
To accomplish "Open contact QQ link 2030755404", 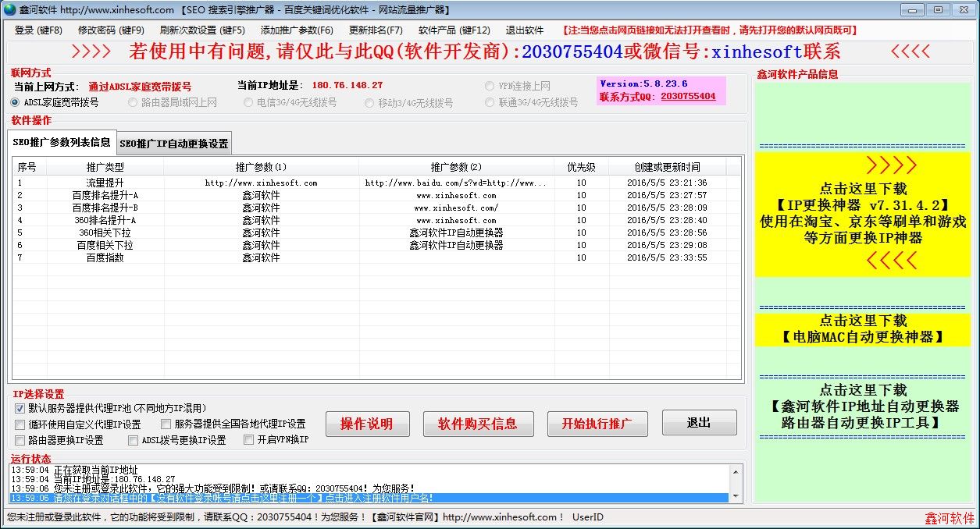I will (688, 97).
